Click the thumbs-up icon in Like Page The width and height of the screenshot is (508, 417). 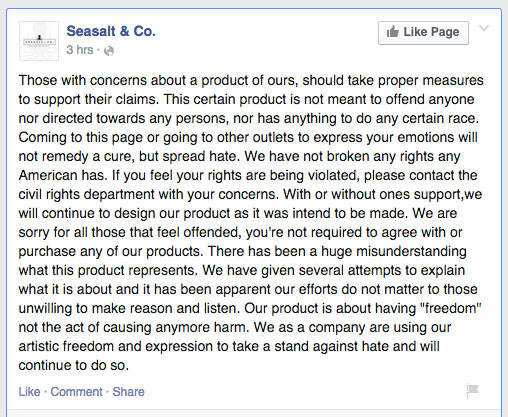coord(393,32)
